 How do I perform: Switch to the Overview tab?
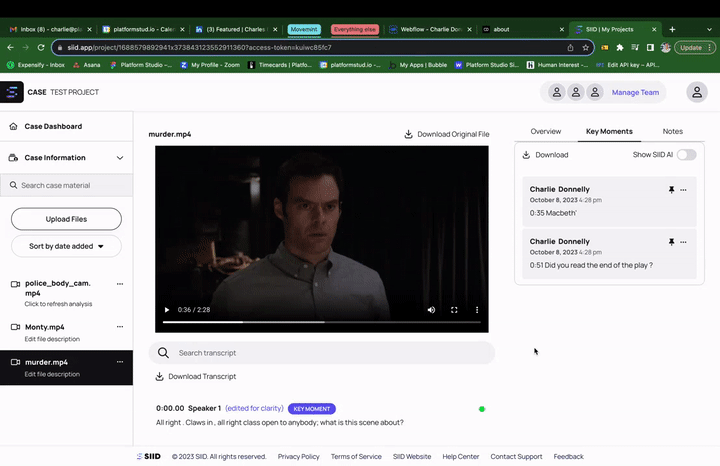pyautogui.click(x=546, y=131)
